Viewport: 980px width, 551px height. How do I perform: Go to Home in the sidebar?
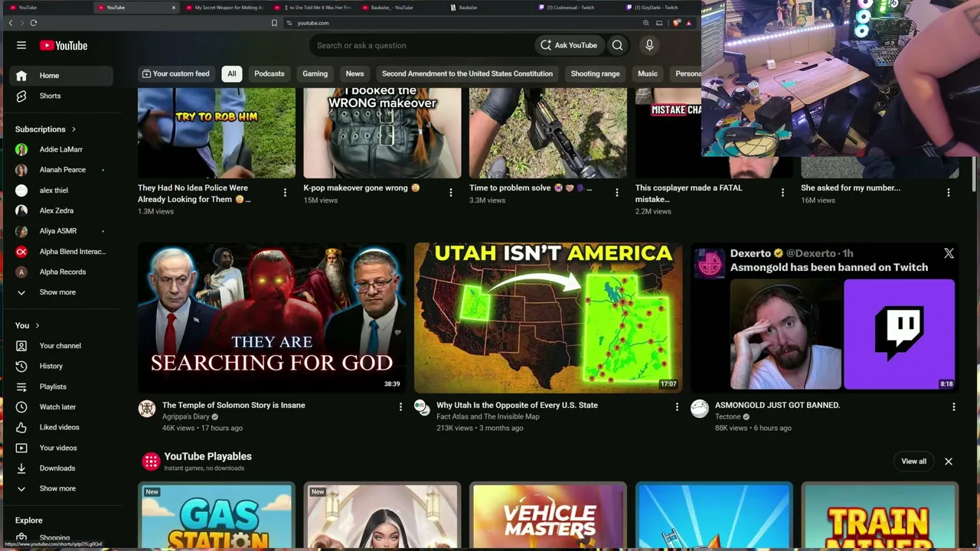coord(61,75)
